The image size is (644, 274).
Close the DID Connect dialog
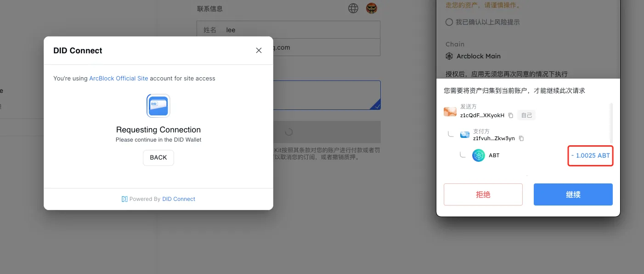259,51
